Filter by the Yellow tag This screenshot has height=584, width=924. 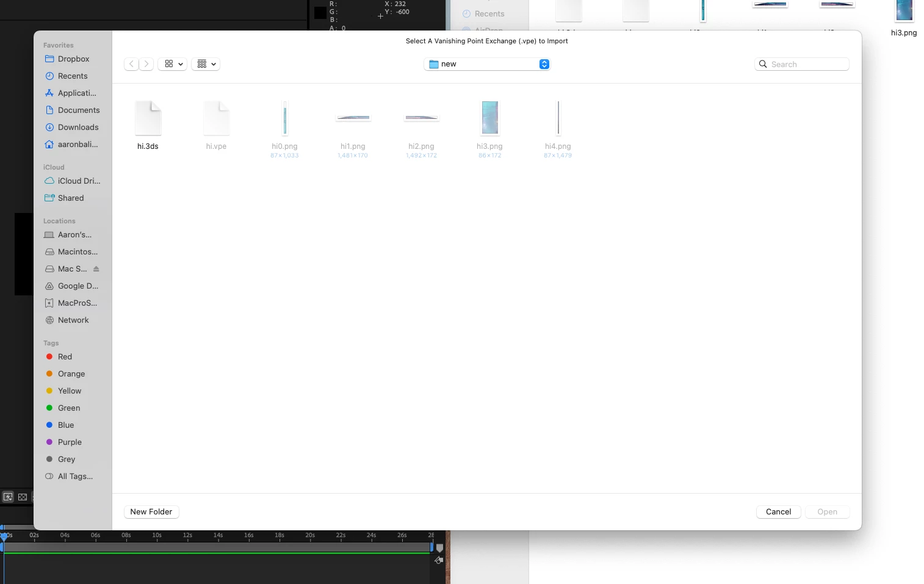(x=63, y=391)
